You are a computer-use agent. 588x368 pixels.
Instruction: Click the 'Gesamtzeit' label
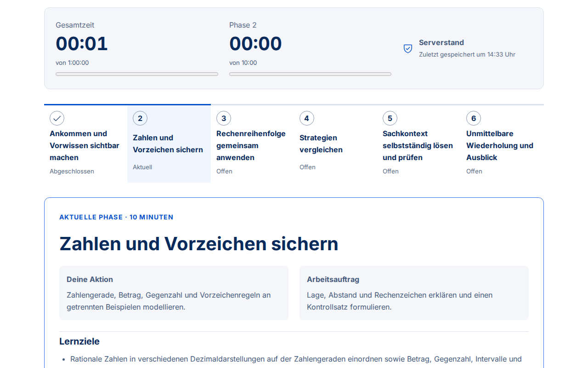click(x=75, y=25)
